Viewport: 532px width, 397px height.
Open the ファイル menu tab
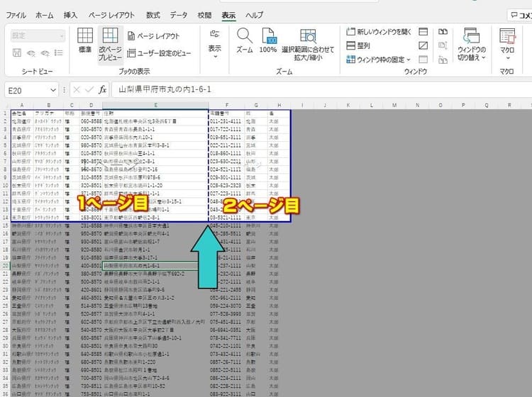(16, 16)
